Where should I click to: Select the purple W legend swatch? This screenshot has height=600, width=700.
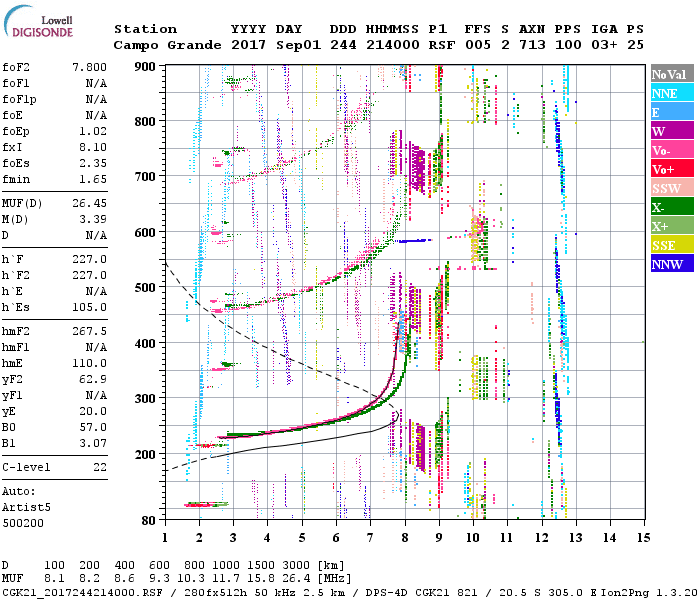(672, 131)
